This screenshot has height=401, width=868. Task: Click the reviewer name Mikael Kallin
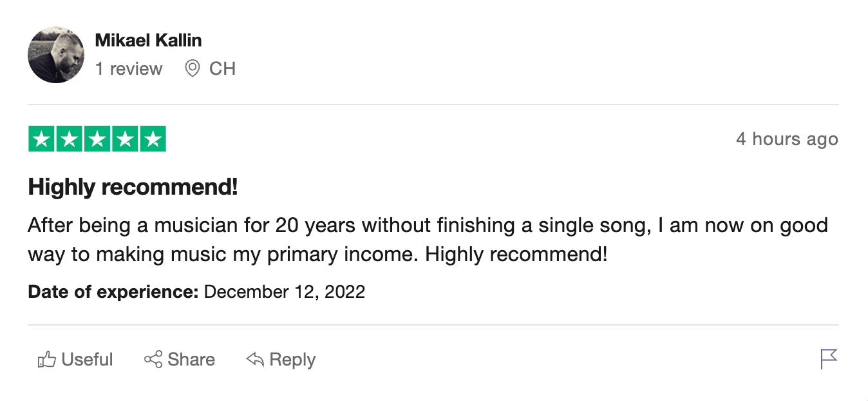148,41
